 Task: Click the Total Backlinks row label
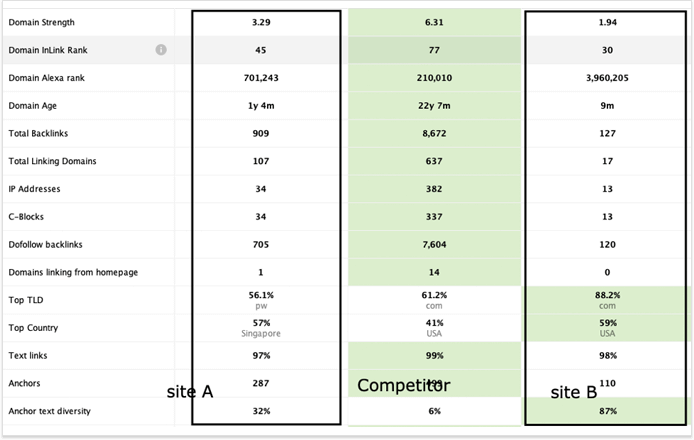point(39,133)
